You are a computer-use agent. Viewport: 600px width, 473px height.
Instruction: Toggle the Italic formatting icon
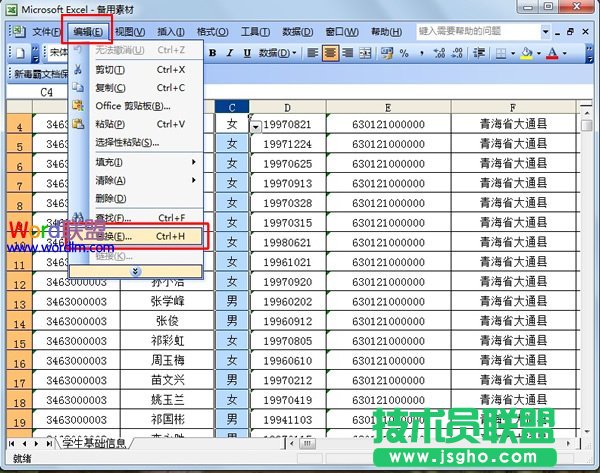(x=228, y=52)
